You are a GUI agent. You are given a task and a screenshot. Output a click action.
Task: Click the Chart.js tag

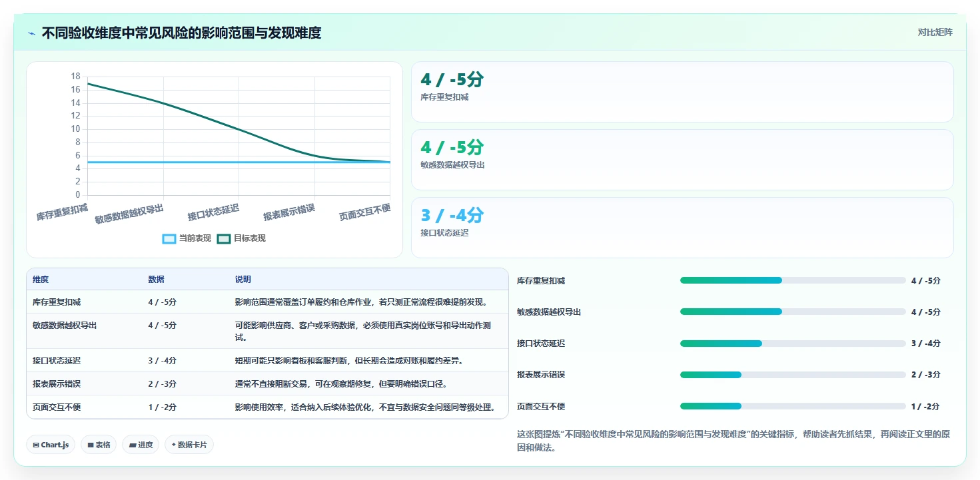coord(51,445)
